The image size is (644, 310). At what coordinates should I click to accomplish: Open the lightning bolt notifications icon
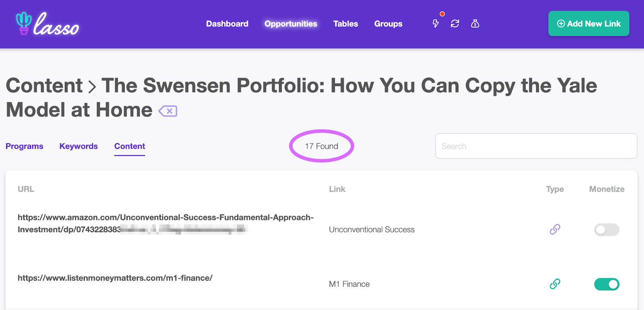[x=436, y=24]
